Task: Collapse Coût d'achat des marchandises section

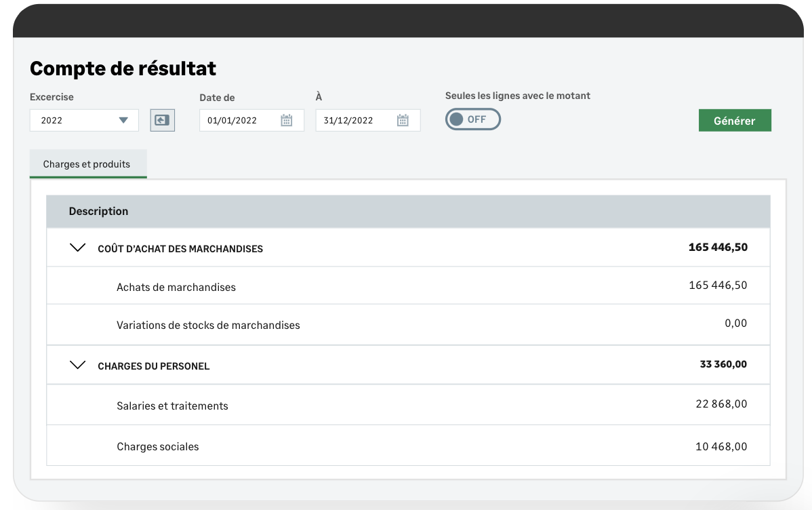Action: (x=78, y=248)
